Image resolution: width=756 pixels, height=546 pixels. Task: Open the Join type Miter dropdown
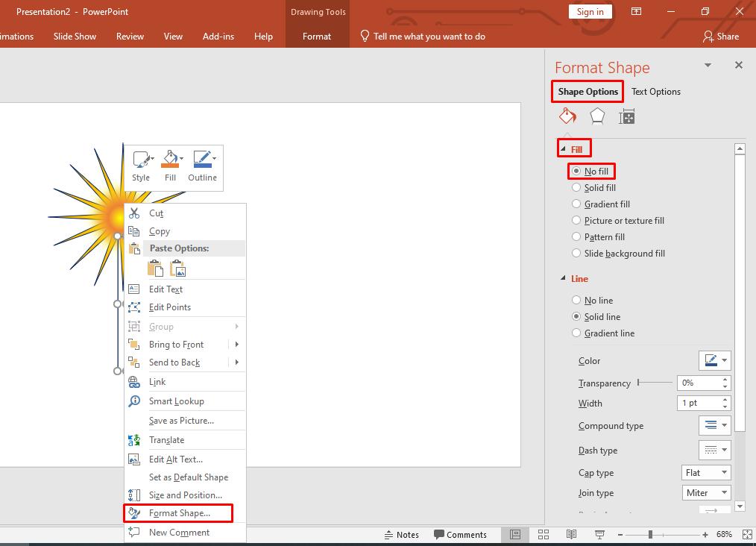[x=705, y=493]
